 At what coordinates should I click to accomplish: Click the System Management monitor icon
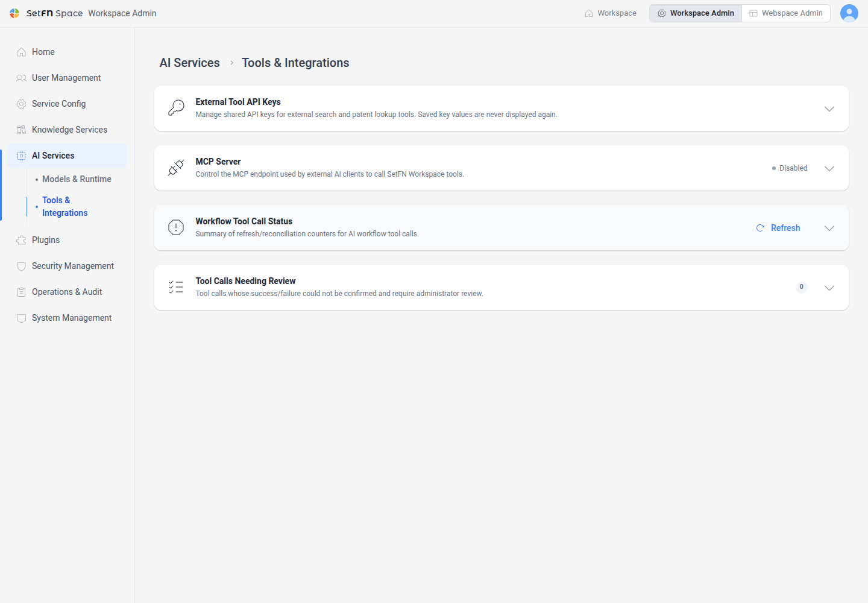pyautogui.click(x=22, y=318)
